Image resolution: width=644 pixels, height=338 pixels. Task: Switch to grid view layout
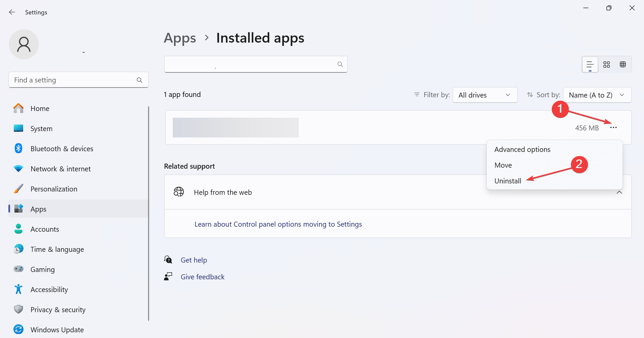[x=606, y=64]
